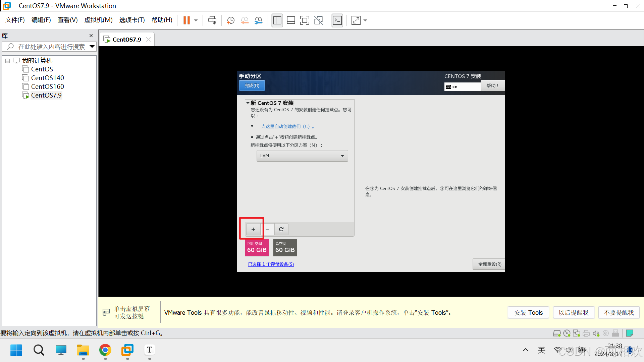
Task: Click the 完成(D) done button
Action: [252, 86]
